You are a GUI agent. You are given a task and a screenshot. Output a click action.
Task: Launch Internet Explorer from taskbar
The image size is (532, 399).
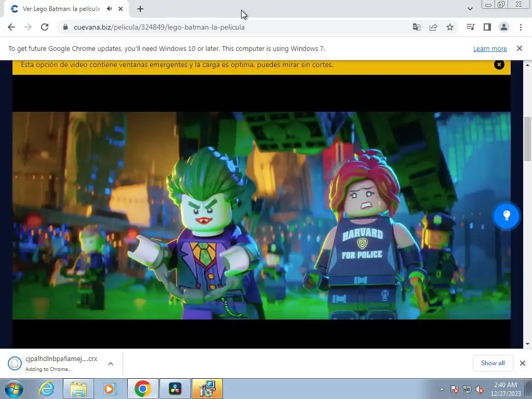pos(46,389)
